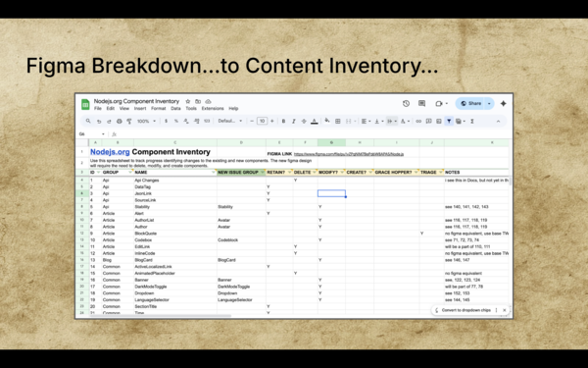Image resolution: width=588 pixels, height=368 pixels.
Task: Open the File menu
Action: point(98,109)
